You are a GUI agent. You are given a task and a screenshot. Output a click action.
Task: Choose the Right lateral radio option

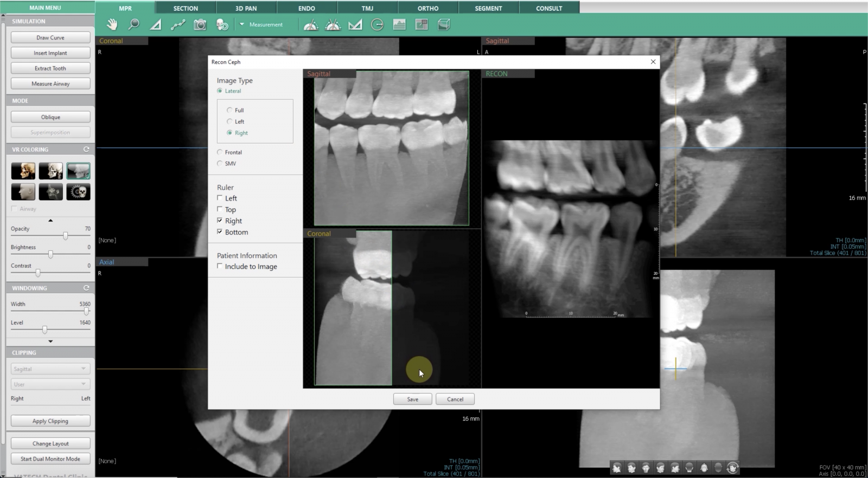tap(229, 133)
